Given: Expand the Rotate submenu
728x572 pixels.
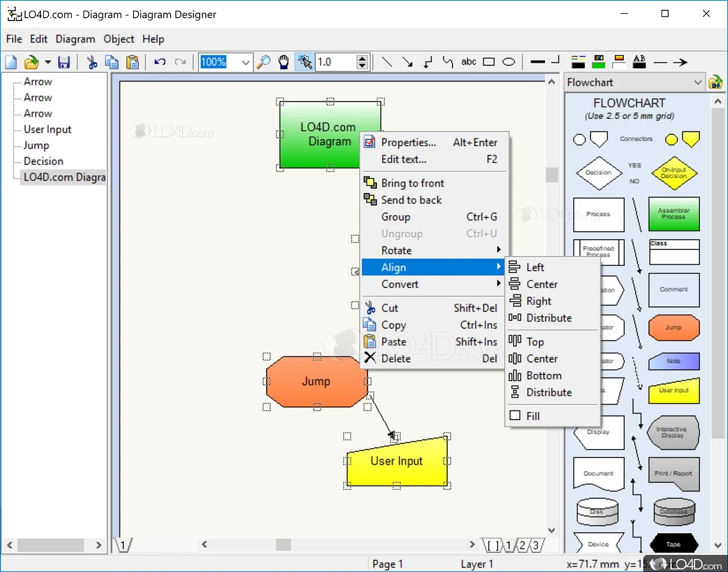Looking at the screenshot, I should pos(435,250).
